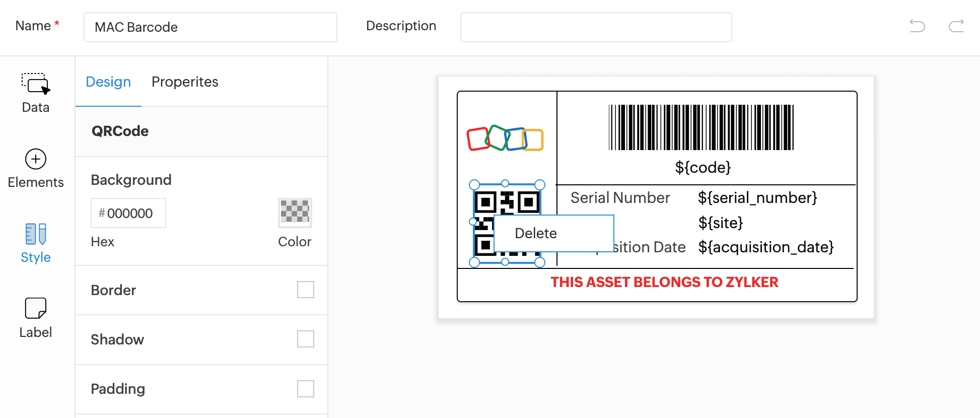Viewport: 980px width, 418px height.
Task: Select the ${serial_number} placeholder text
Action: (757, 198)
